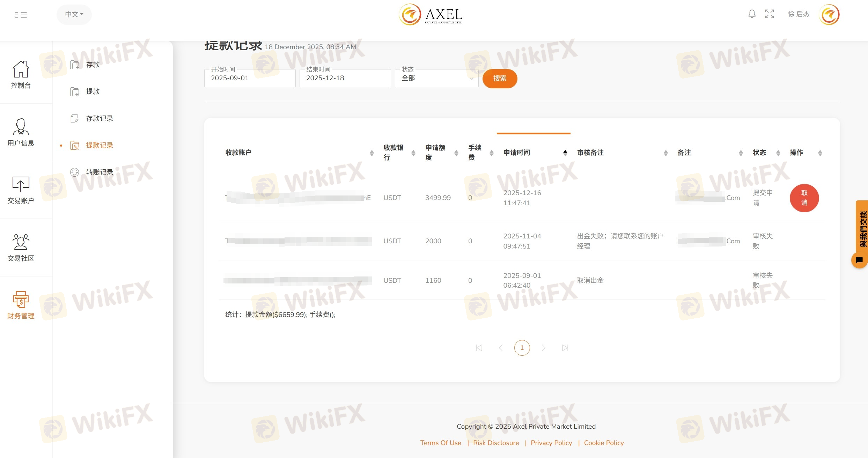
Task: Go to 交易账户 trading accounts
Action: [21, 190]
